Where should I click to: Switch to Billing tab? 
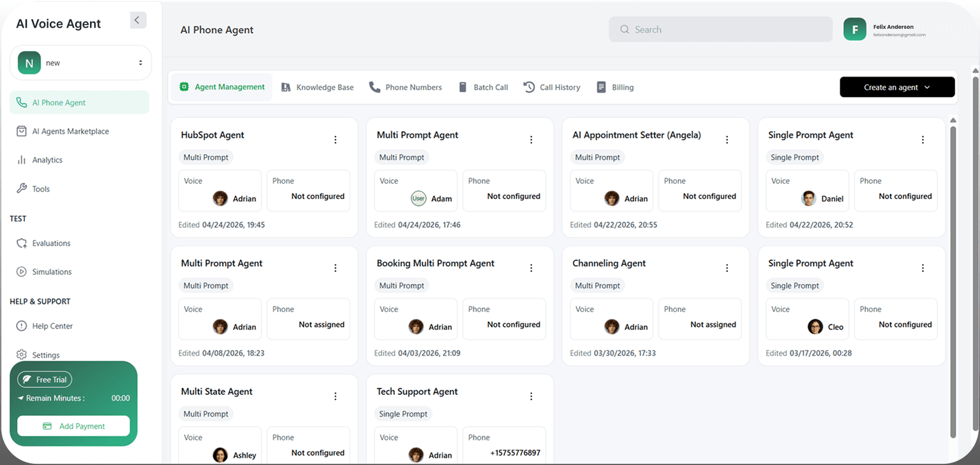pyautogui.click(x=615, y=87)
